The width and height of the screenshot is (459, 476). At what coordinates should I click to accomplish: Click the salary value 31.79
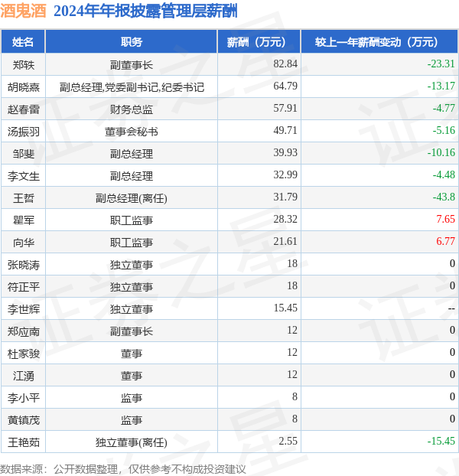pyautogui.click(x=285, y=197)
